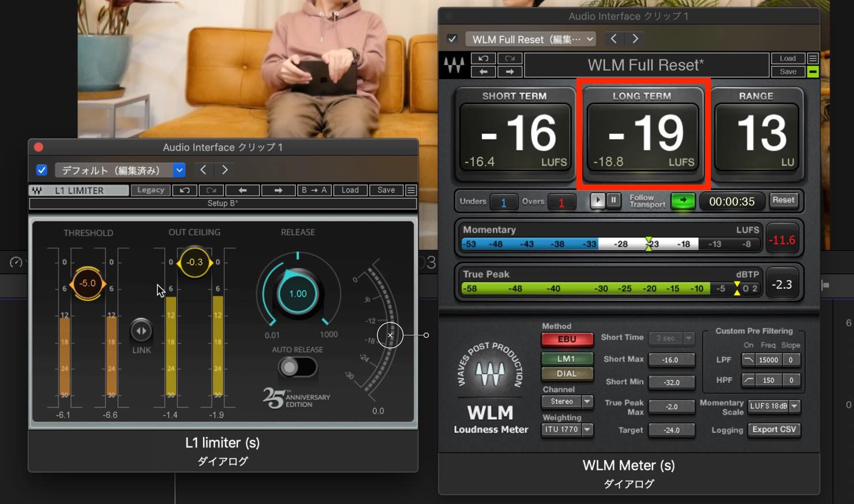Toggle the LINK button between thresholds
The image size is (854, 504).
[141, 331]
